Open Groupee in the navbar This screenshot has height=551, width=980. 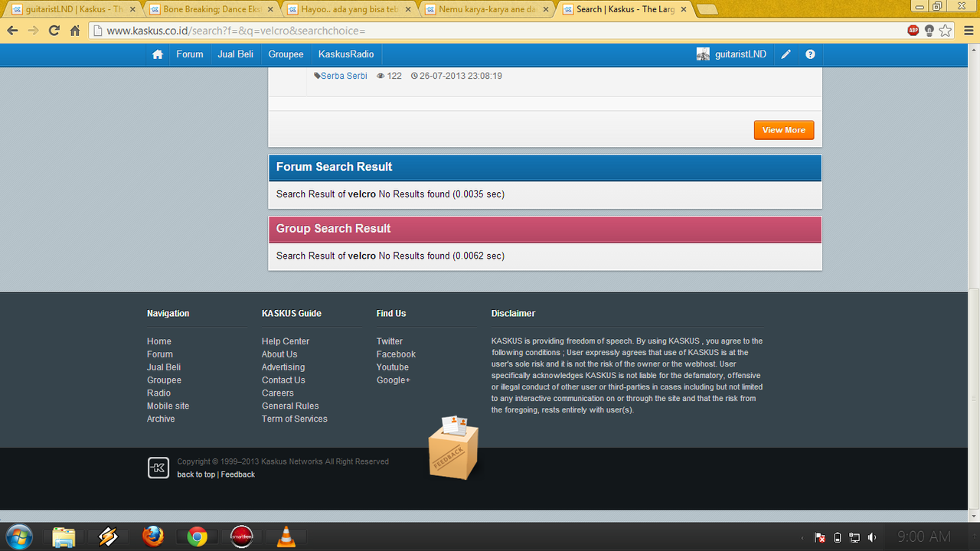click(286, 54)
